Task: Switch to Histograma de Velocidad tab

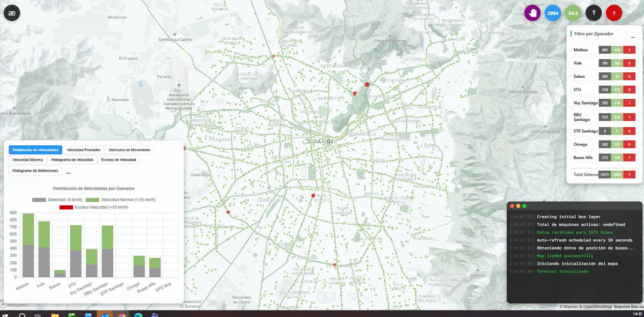Action: point(72,160)
